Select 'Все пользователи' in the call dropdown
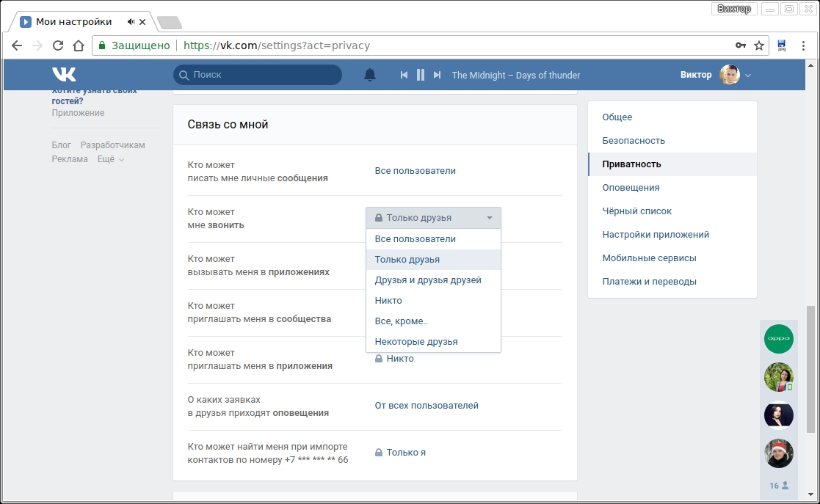This screenshot has height=504, width=820. (x=416, y=239)
